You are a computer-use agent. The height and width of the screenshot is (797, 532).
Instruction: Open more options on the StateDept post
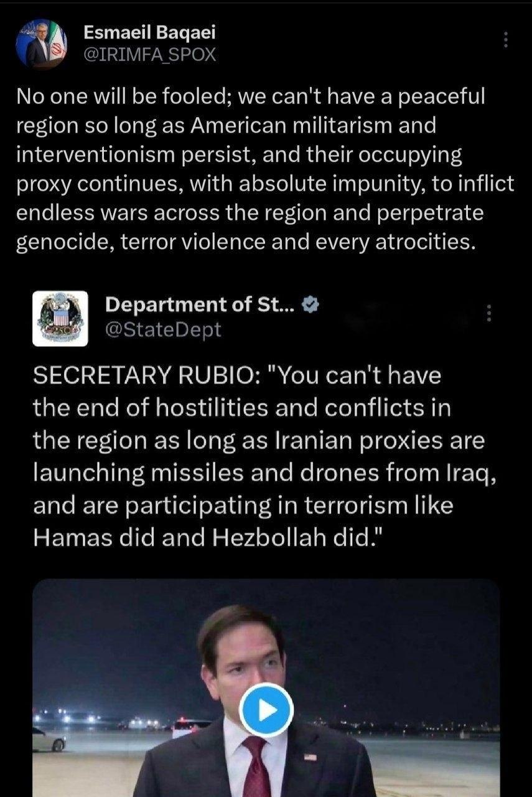(x=488, y=313)
